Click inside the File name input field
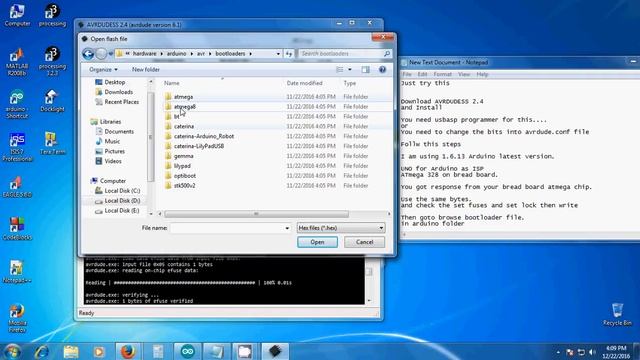Viewport: 640px width, 360px height. coord(227,228)
